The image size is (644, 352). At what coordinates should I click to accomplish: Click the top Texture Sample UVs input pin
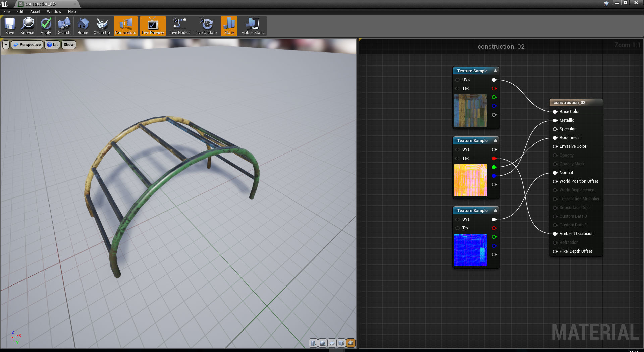(x=458, y=80)
